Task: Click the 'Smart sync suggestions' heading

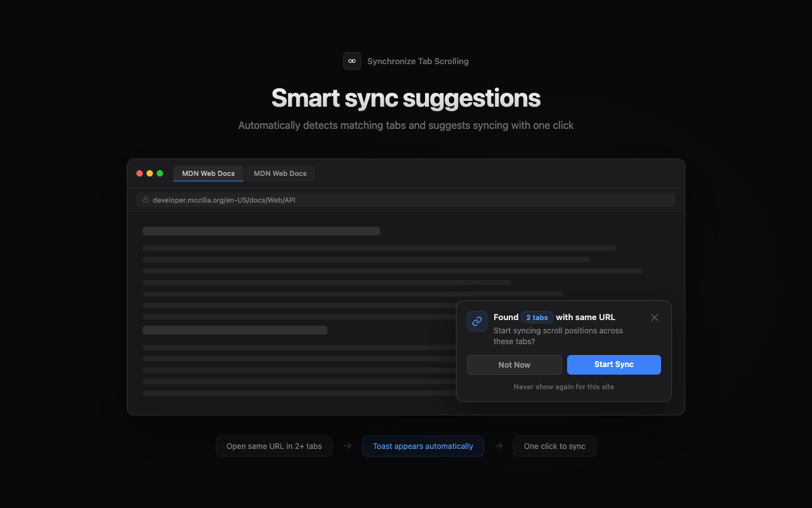Action: (x=406, y=98)
